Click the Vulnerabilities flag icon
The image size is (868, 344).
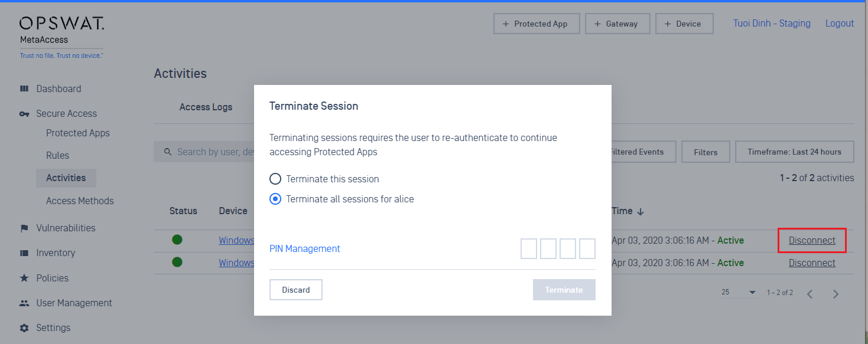[x=24, y=228]
